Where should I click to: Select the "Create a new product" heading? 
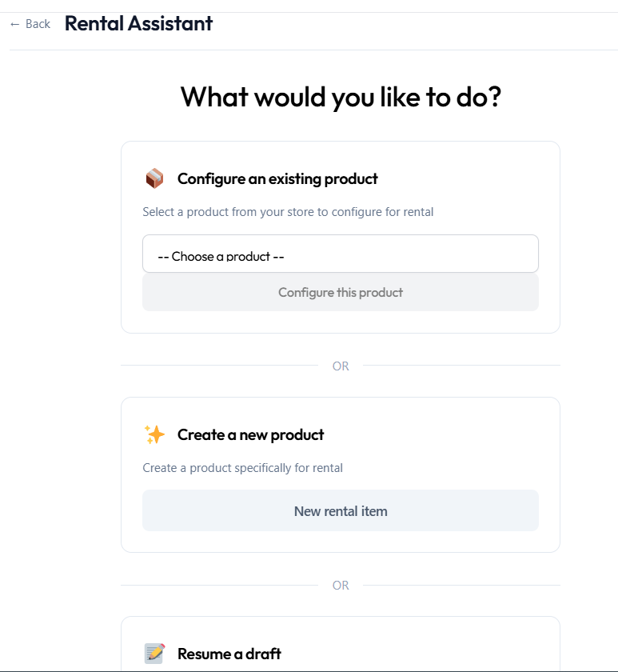[x=250, y=434]
